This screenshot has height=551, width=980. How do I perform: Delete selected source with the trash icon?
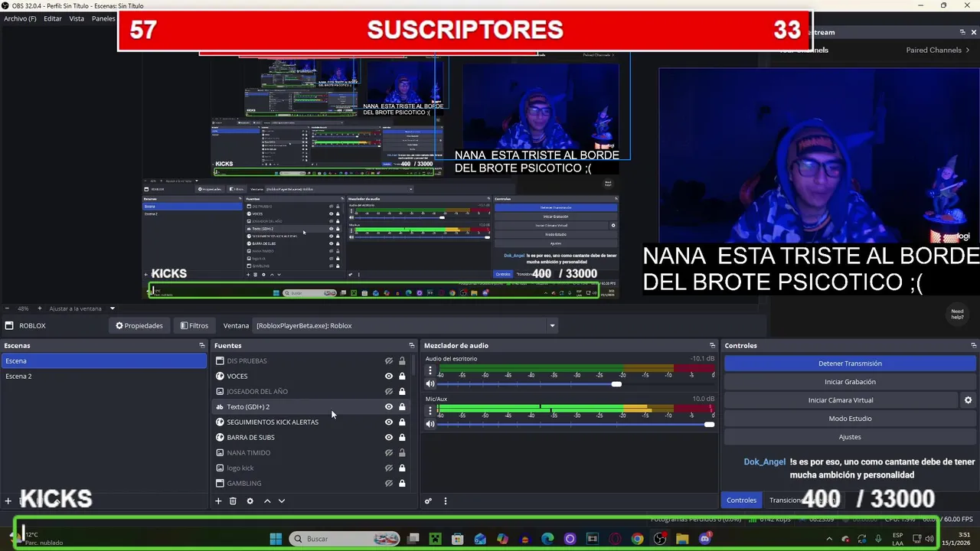(x=233, y=501)
